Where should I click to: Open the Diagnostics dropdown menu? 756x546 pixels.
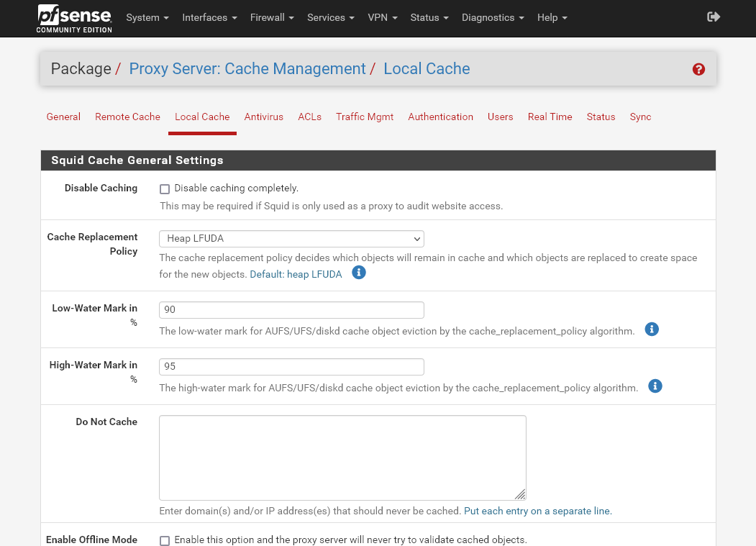click(493, 17)
